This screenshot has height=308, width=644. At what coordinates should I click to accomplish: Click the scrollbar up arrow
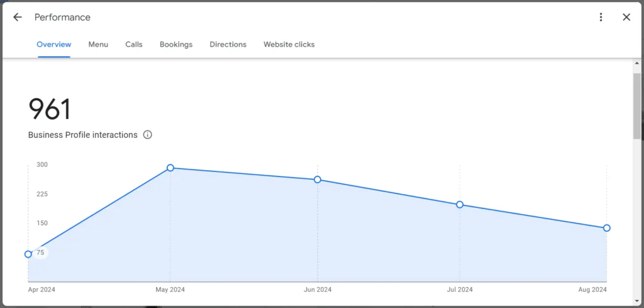[637, 64]
